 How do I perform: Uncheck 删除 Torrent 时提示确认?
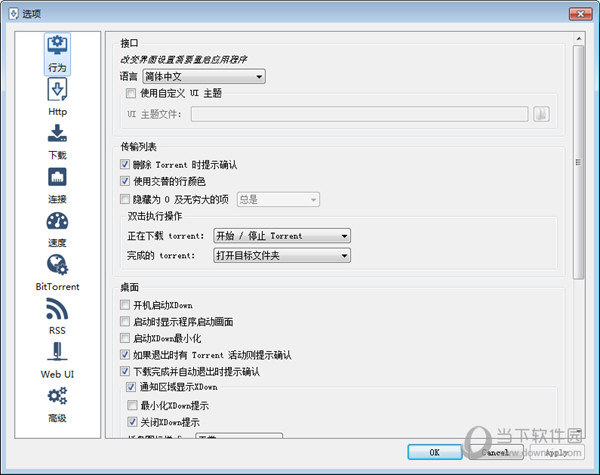[125, 165]
